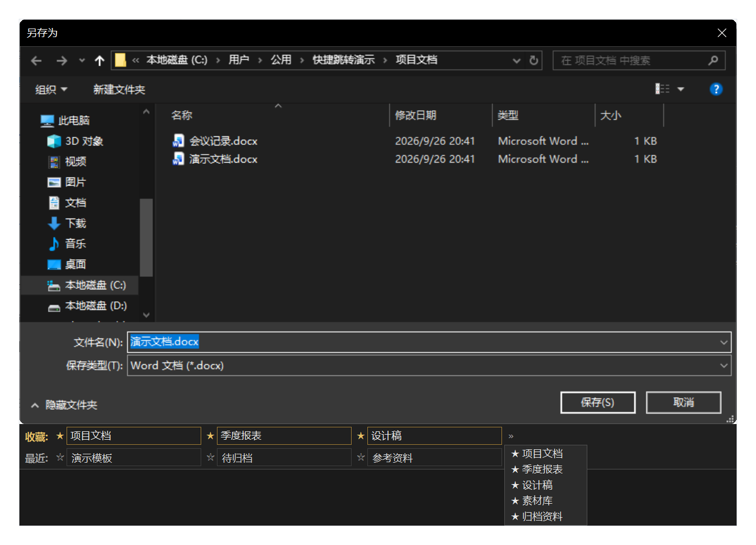Image resolution: width=756 pixels, height=545 pixels.
Task: Jump to the 演示模板 recent folder
Action: (x=134, y=458)
